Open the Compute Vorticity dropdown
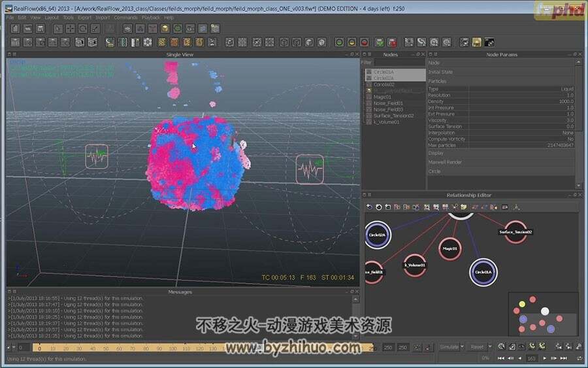Viewport: 588px width, 368px height. point(521,139)
